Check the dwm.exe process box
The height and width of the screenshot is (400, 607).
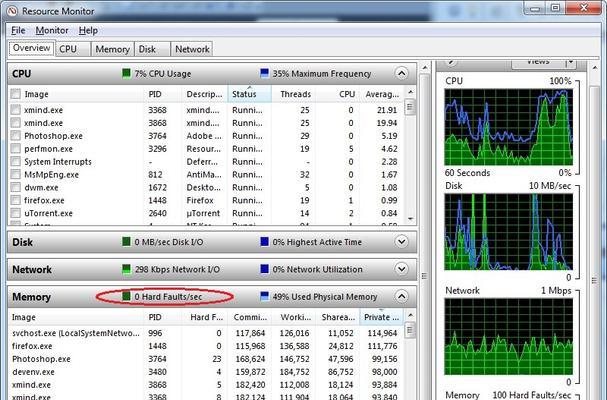tap(15, 187)
